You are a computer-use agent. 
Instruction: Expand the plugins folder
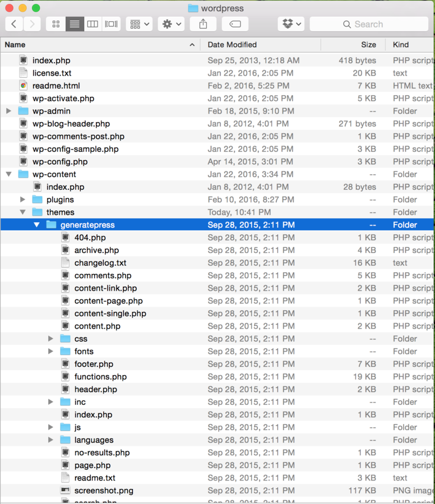[22, 199]
